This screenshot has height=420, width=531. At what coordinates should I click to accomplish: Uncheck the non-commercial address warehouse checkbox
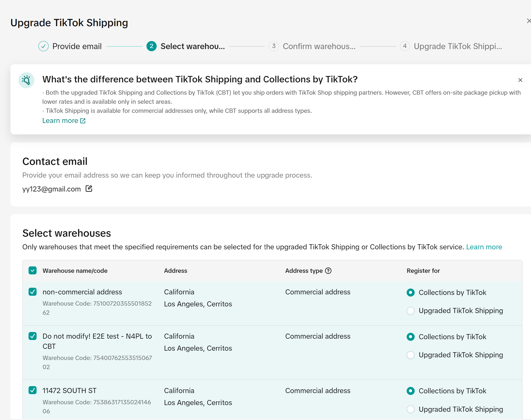pos(33,292)
